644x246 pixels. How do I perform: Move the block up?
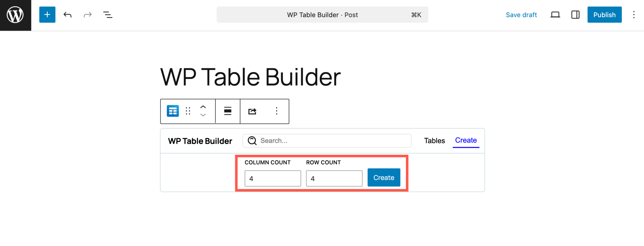pos(203,107)
